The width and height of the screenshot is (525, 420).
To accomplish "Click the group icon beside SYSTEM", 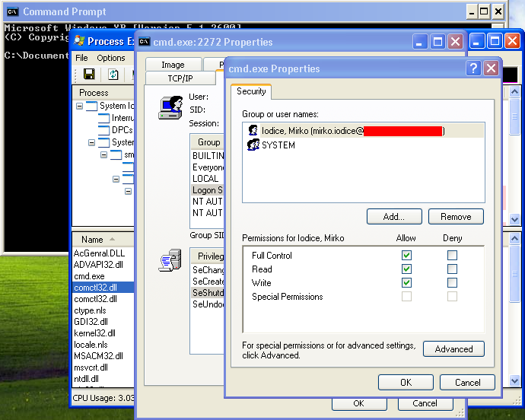I will click(253, 145).
